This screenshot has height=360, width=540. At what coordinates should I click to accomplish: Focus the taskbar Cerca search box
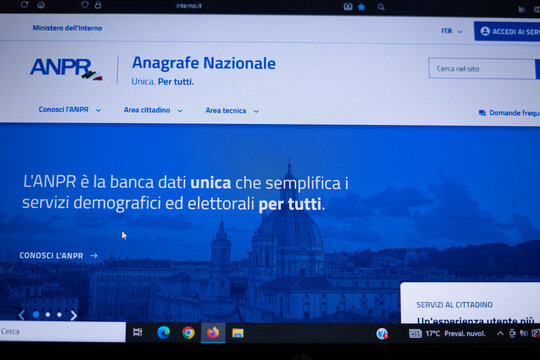point(63,332)
